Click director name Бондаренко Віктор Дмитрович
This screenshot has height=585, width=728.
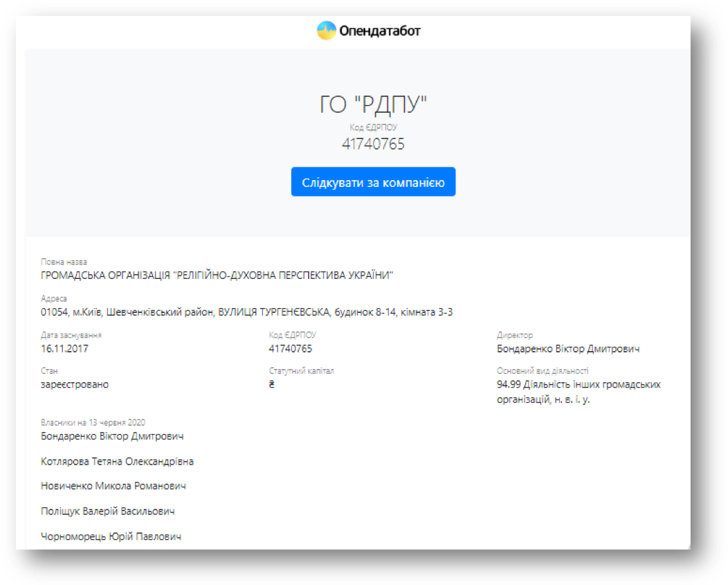click(x=568, y=349)
